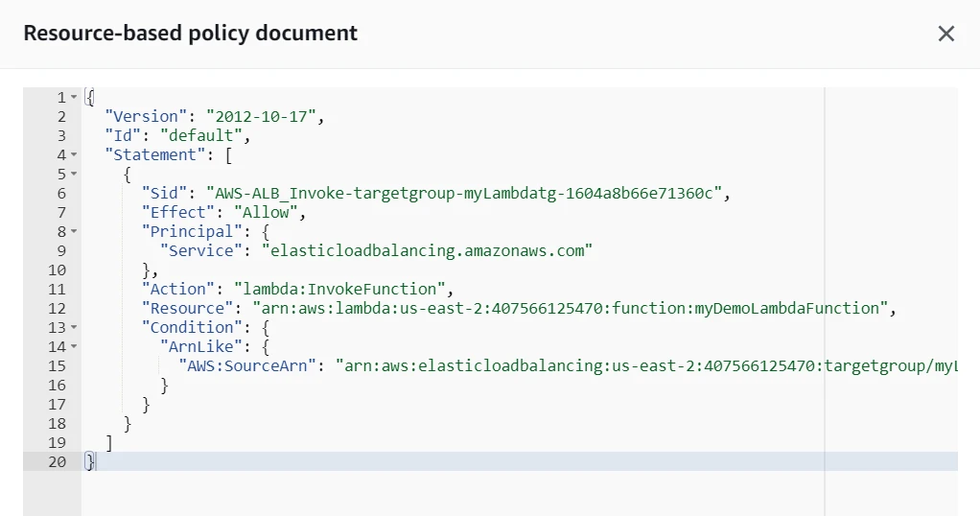Collapse the Statement array fold arrow
980x516 pixels.
pyautogui.click(x=74, y=155)
